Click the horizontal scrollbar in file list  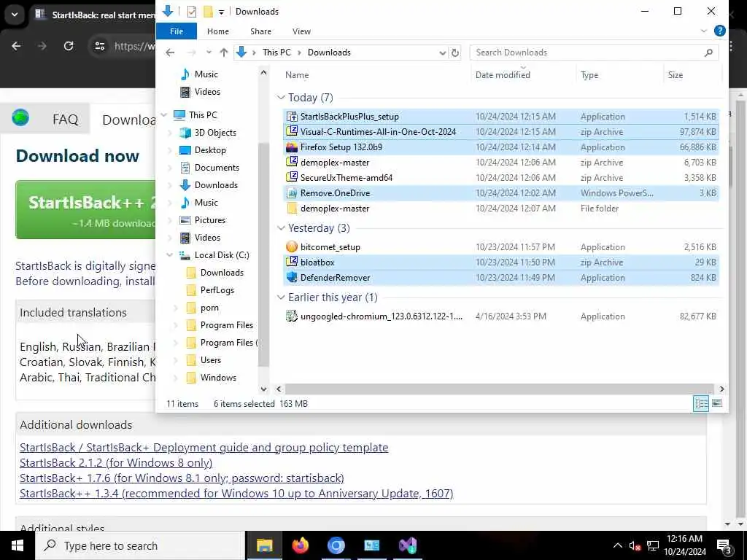pos(499,389)
